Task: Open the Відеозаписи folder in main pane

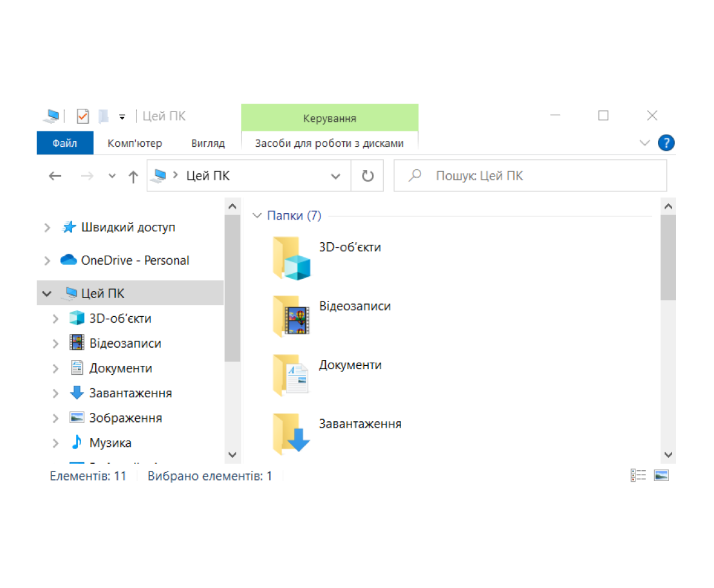Action: tap(292, 316)
